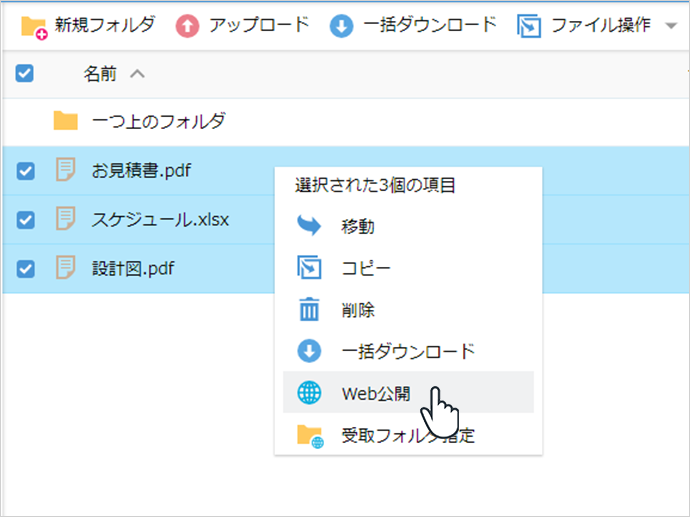
Task: Open the 一つ上のフォルダ link
Action: tap(158, 121)
